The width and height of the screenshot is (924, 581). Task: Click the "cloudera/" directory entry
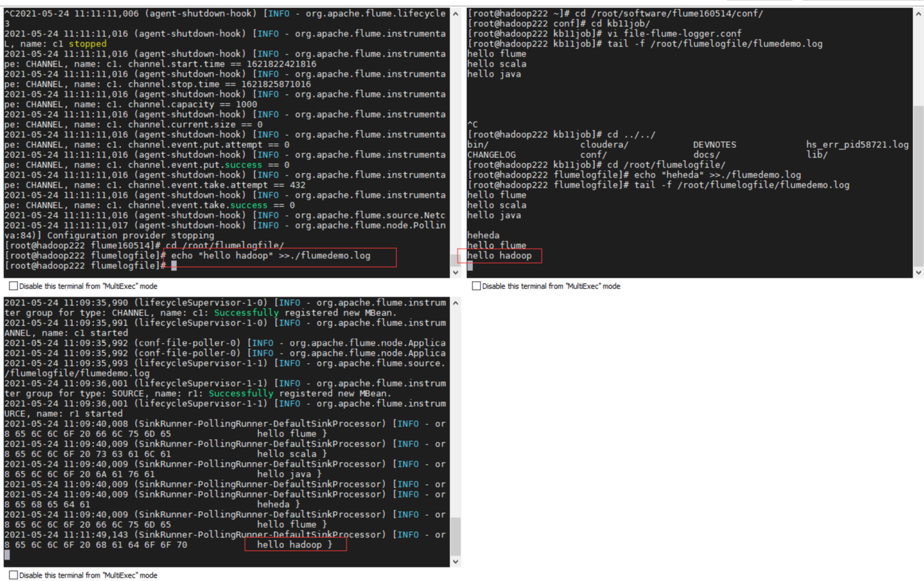tap(604, 145)
